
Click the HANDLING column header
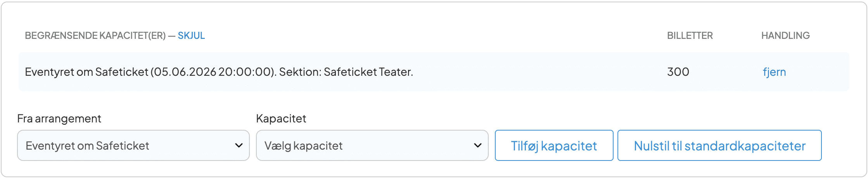point(785,36)
